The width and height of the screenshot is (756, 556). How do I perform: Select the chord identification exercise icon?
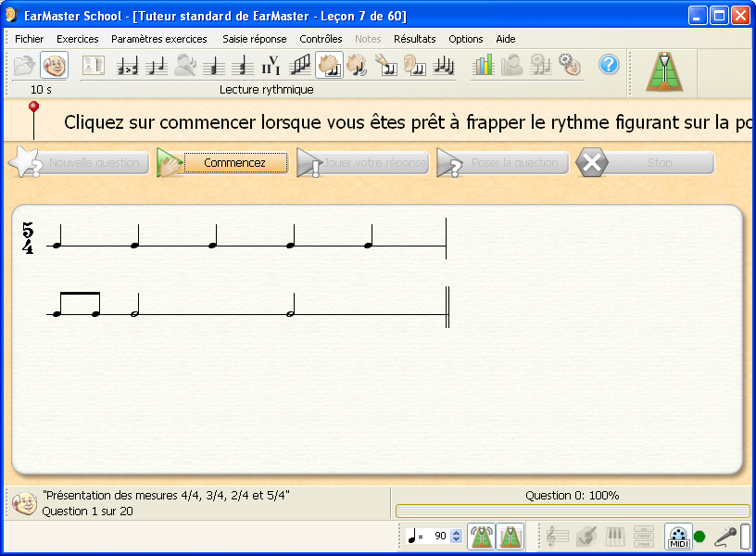coord(214,66)
